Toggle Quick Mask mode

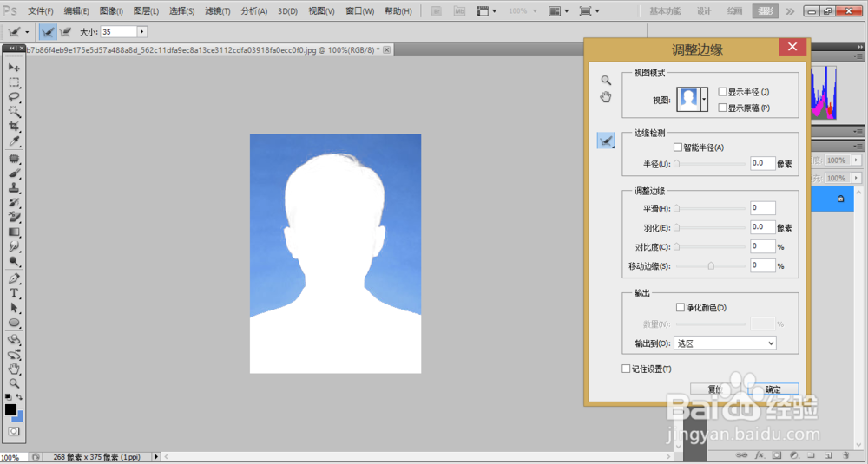14,431
